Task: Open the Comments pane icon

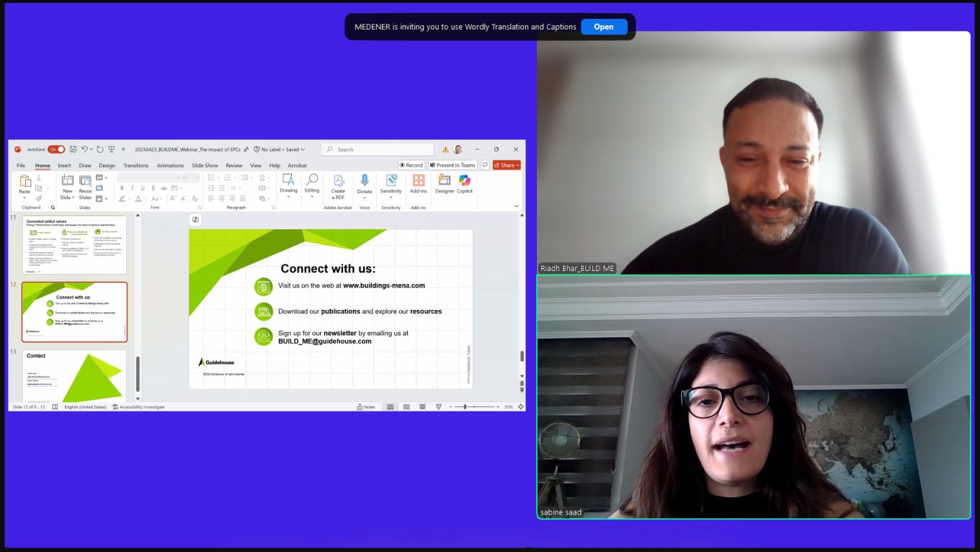Action: 485,165
